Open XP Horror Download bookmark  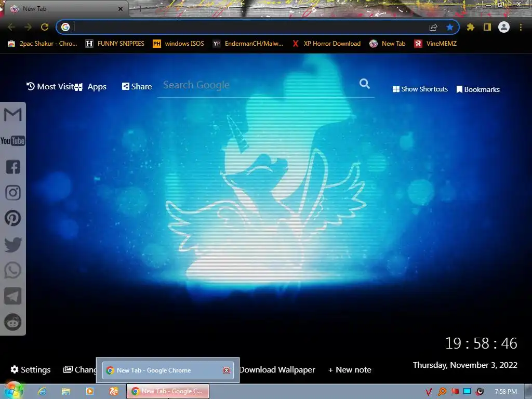pyautogui.click(x=326, y=44)
